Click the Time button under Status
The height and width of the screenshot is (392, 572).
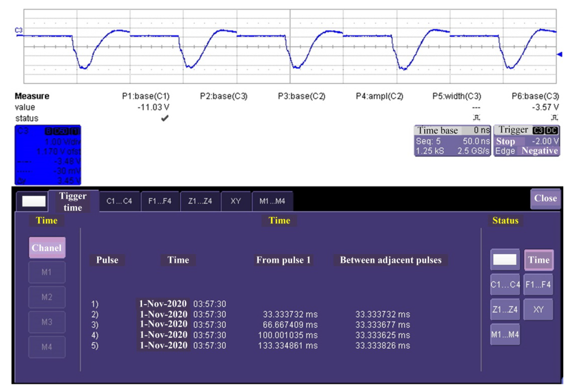[539, 260]
